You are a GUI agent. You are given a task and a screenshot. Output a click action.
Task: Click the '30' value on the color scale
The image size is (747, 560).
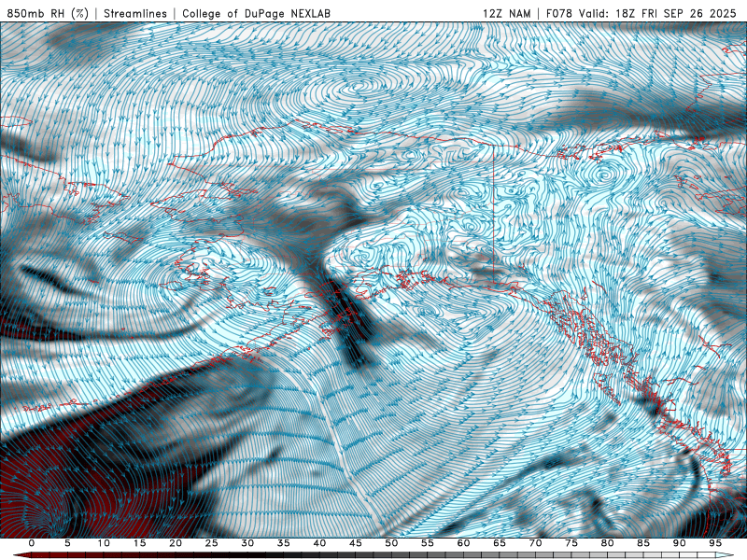click(247, 543)
